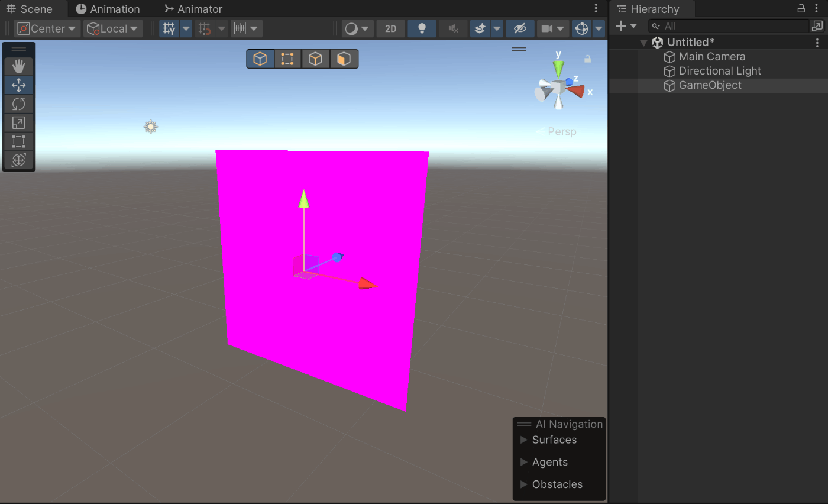828x504 pixels.
Task: Open Scene view three-dot options menu
Action: tap(596, 9)
